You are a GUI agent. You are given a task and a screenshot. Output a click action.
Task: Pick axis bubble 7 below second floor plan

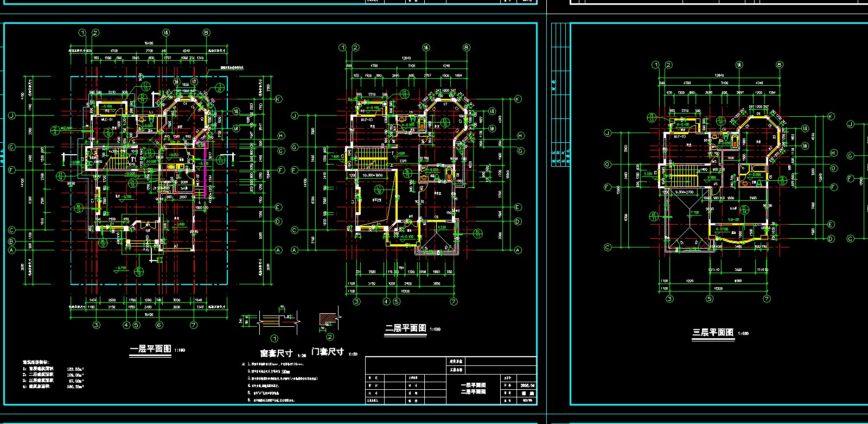click(454, 301)
